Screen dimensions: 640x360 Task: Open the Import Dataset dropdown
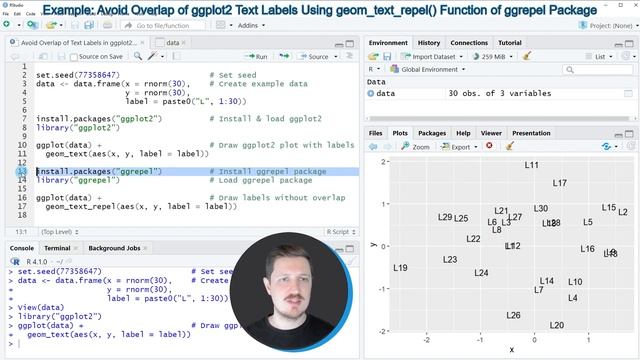tap(431, 56)
